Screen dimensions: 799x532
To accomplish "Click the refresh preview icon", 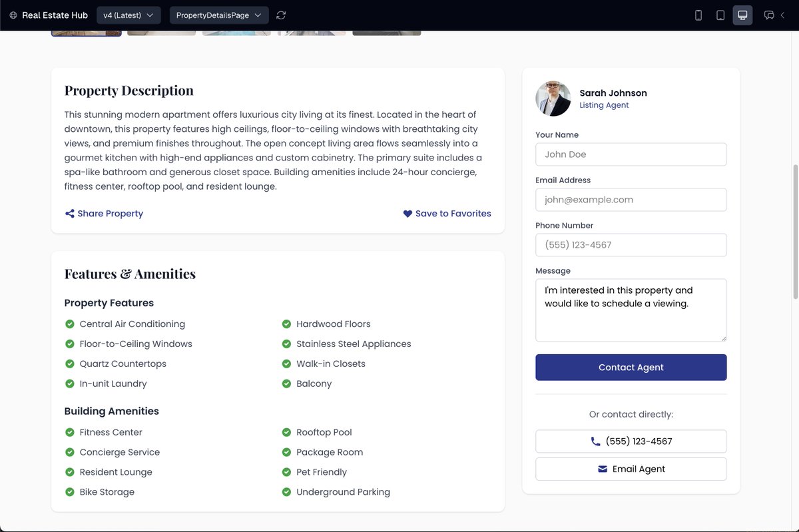I will click(281, 15).
